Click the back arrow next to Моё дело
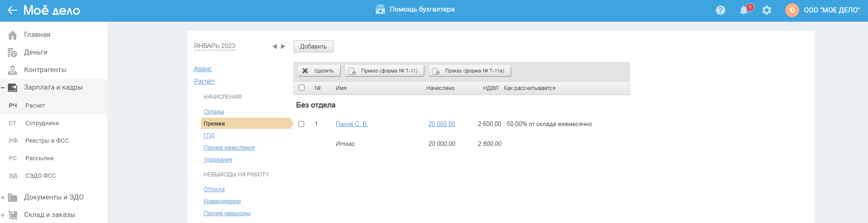Image resolution: width=868 pixels, height=223 pixels. 12,10
